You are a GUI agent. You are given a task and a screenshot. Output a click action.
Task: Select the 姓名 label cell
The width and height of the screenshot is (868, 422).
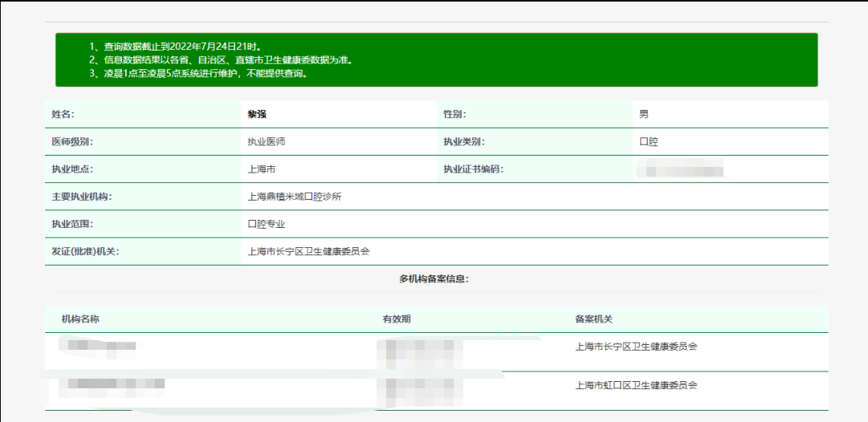(x=143, y=114)
